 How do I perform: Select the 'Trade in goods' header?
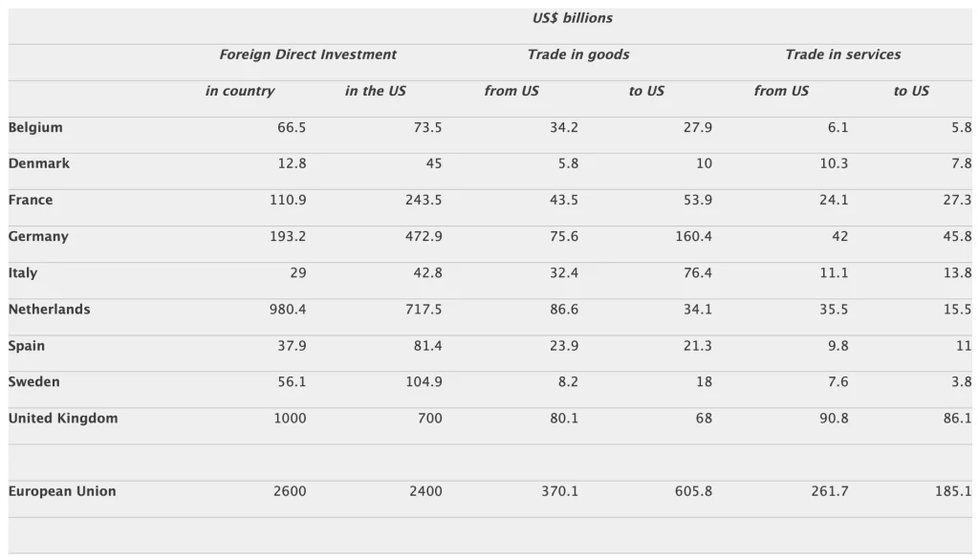click(578, 54)
